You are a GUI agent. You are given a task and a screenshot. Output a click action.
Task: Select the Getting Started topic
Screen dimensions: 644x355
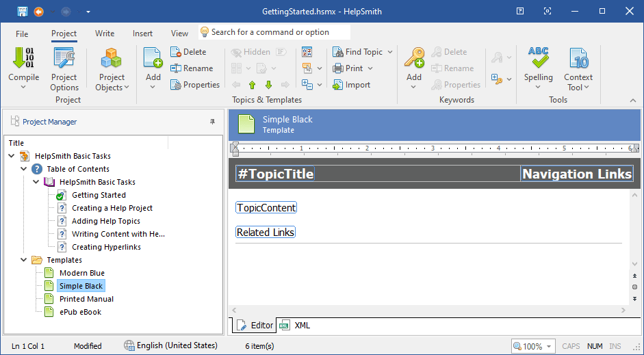point(99,195)
